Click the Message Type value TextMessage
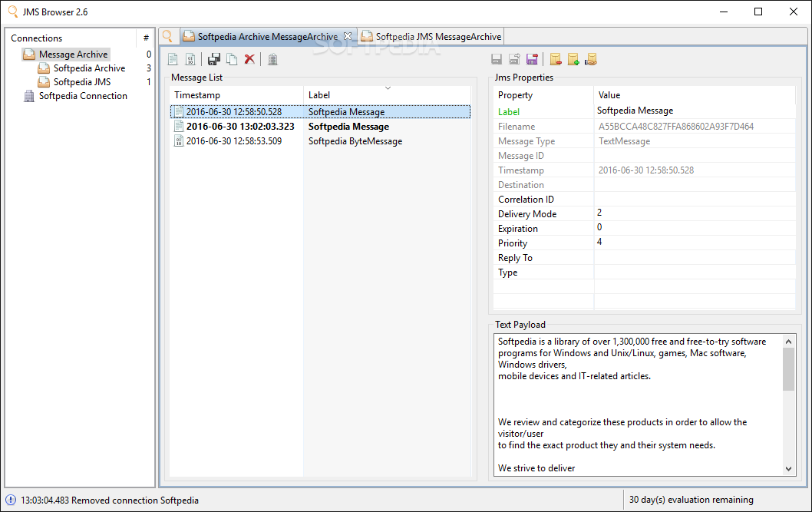The height and width of the screenshot is (512, 812). point(624,141)
